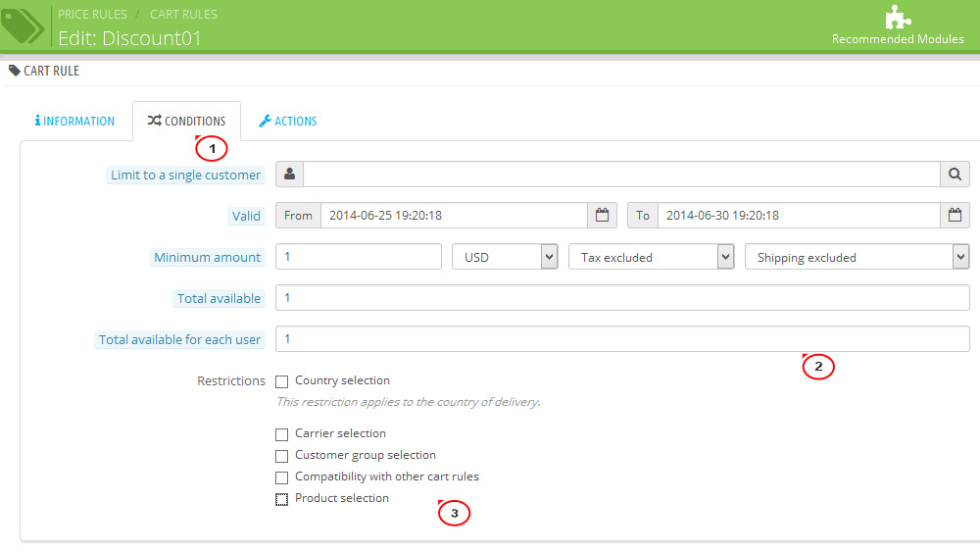Click the Valid To date field
Screen dimensions: 980x552
coord(800,215)
